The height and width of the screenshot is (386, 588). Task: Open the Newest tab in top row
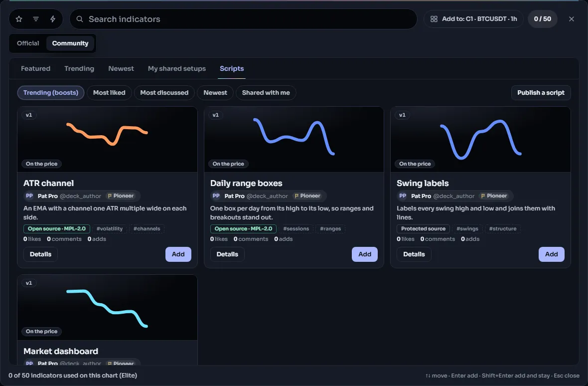[x=121, y=69]
